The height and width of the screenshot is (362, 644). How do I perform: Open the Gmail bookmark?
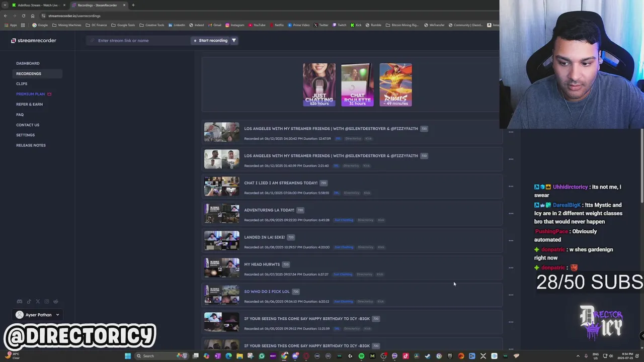point(215,25)
